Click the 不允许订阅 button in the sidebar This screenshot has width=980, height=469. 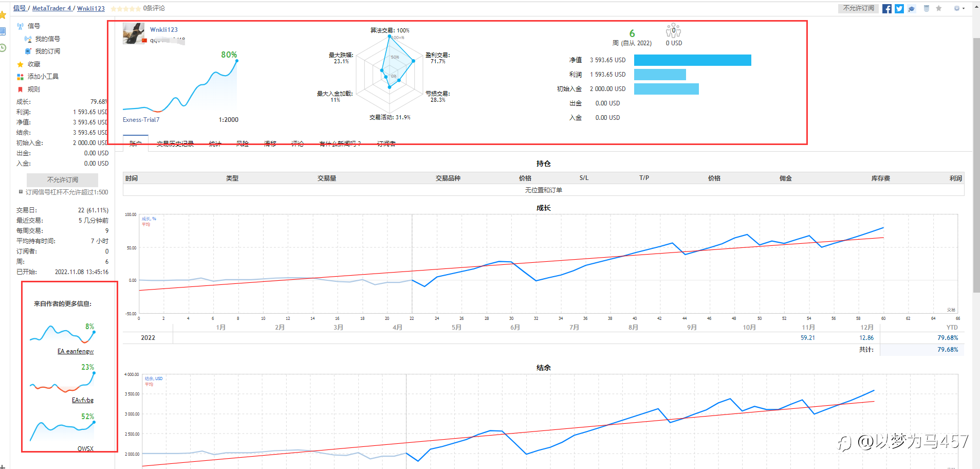[x=62, y=180]
